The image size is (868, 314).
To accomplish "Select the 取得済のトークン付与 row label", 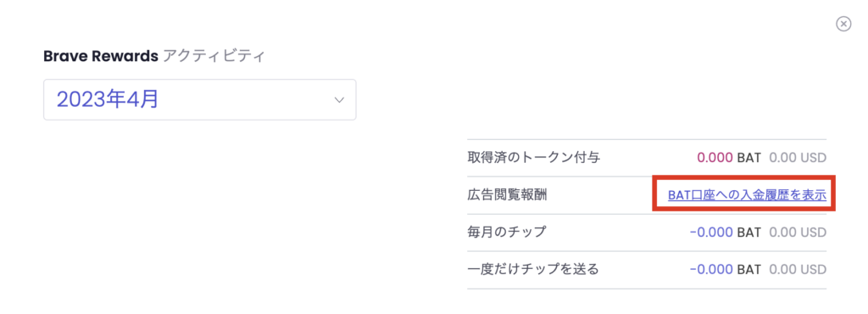I will click(x=534, y=158).
